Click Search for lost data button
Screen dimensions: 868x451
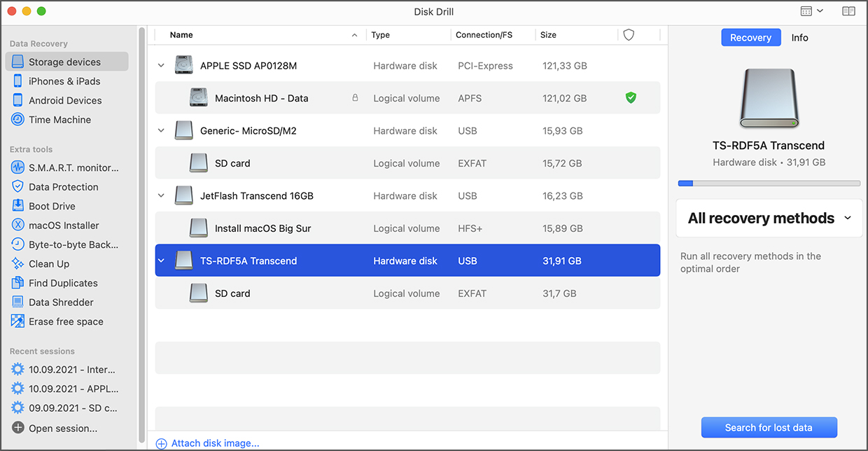[769, 427]
